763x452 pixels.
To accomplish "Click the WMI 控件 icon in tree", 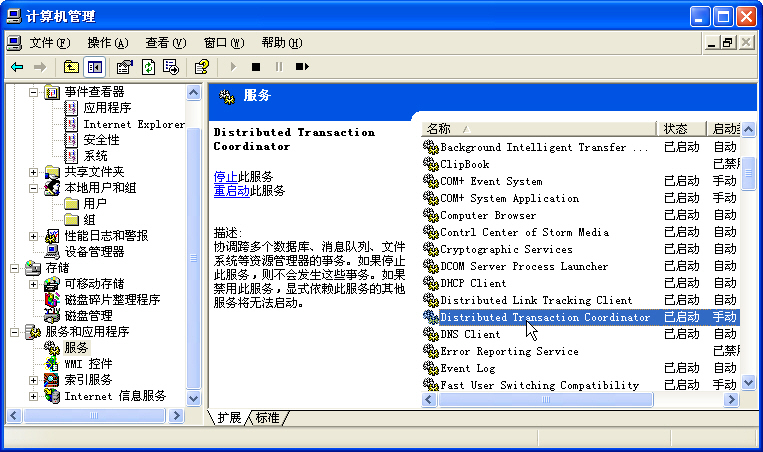I will 52,363.
